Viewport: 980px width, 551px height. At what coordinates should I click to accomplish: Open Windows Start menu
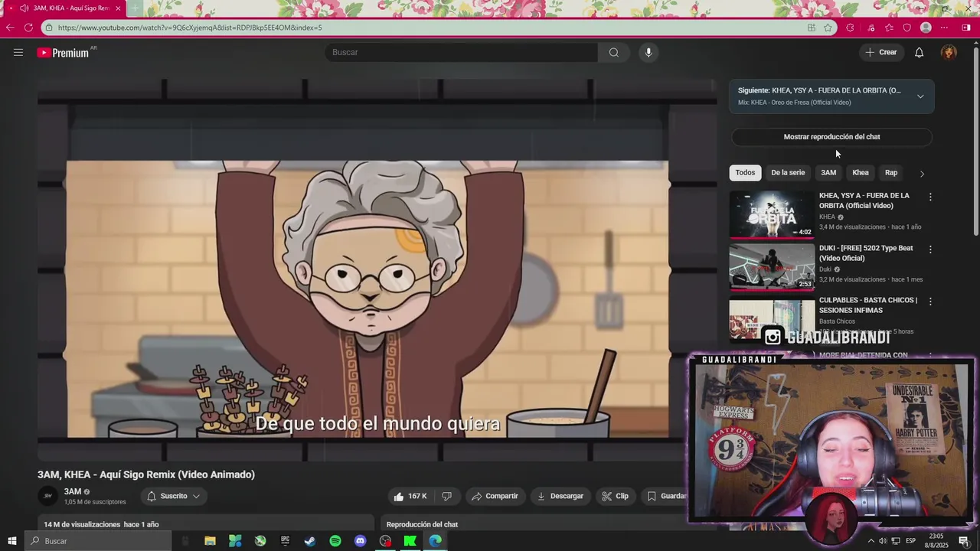click(11, 541)
